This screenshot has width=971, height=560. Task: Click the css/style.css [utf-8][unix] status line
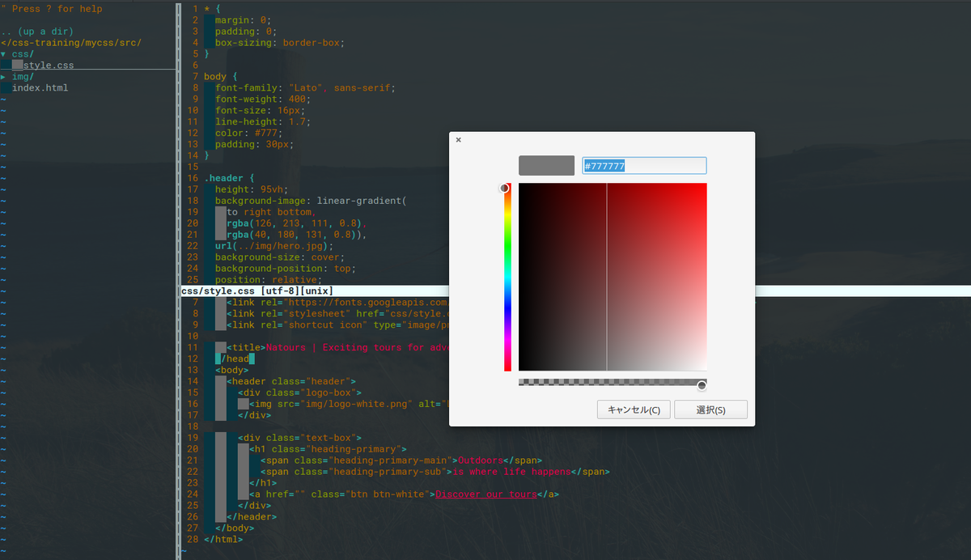tap(257, 291)
